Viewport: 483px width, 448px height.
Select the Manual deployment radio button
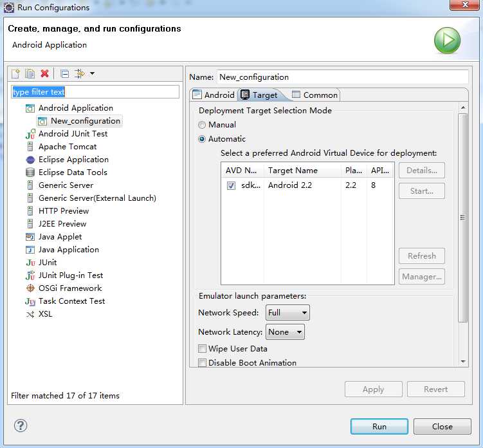pos(202,125)
